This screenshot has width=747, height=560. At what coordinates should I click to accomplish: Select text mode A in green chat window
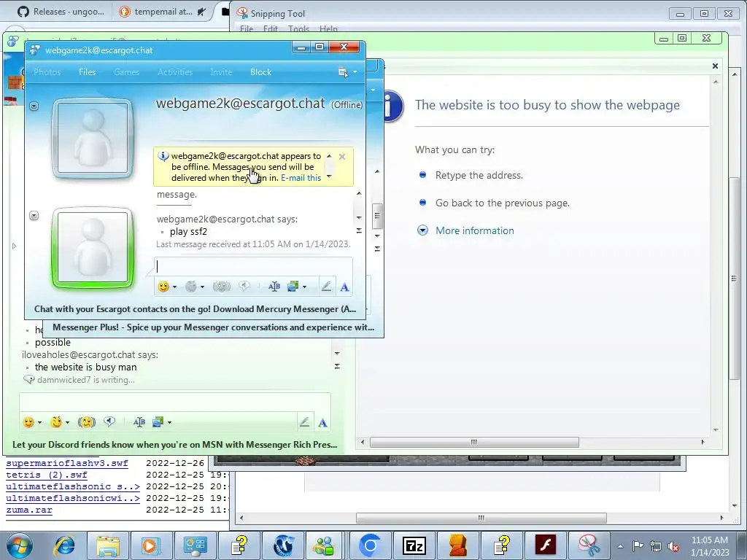tap(322, 422)
